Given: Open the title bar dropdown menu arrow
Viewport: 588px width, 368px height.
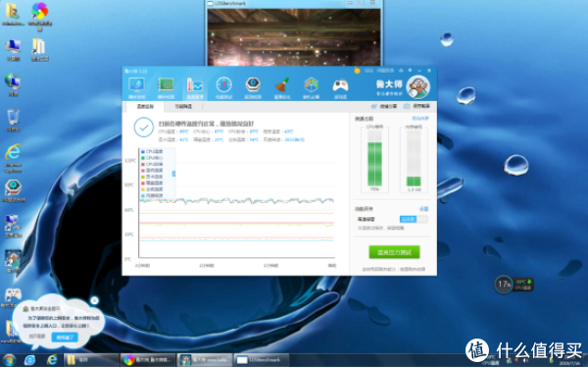Looking at the screenshot, I should click(x=410, y=71).
